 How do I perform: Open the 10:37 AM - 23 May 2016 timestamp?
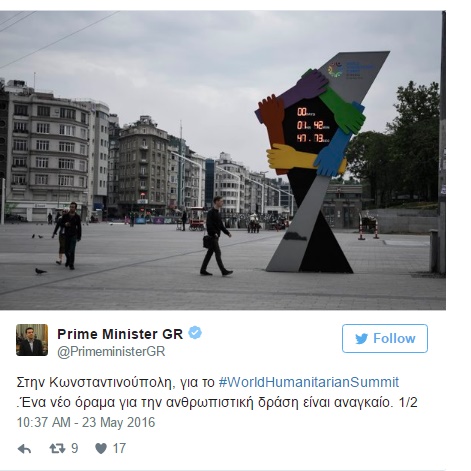click(x=86, y=422)
